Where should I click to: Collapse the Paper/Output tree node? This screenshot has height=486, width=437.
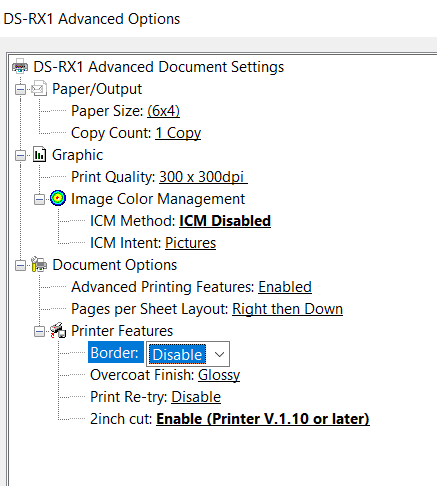pyautogui.click(x=20, y=89)
